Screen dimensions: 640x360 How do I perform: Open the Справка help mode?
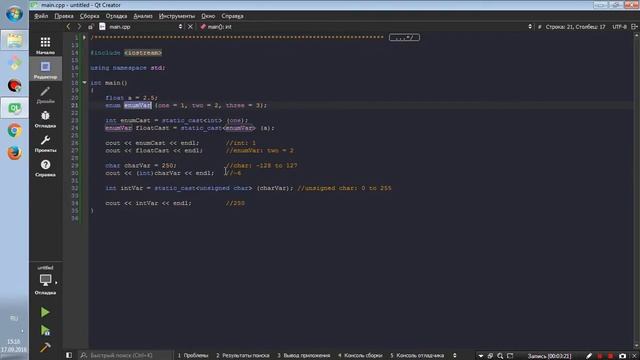point(45,168)
